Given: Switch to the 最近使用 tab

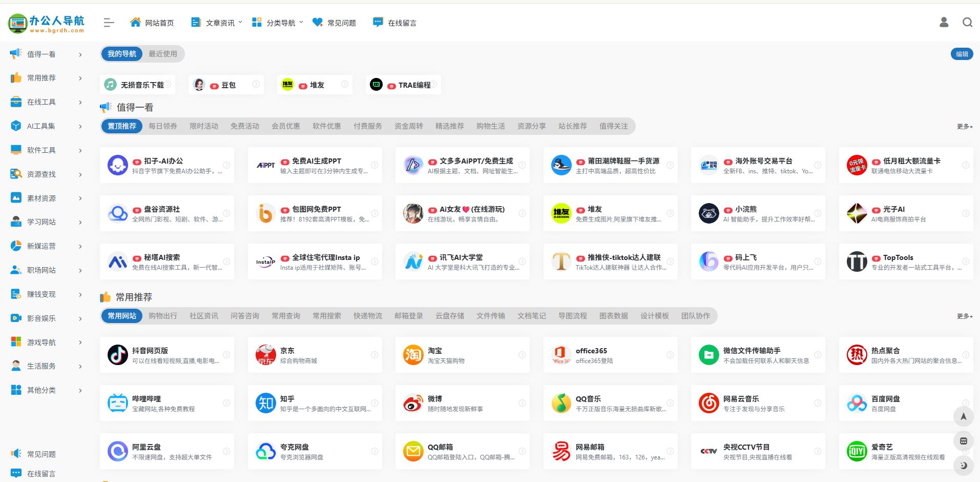Looking at the screenshot, I should (x=162, y=53).
